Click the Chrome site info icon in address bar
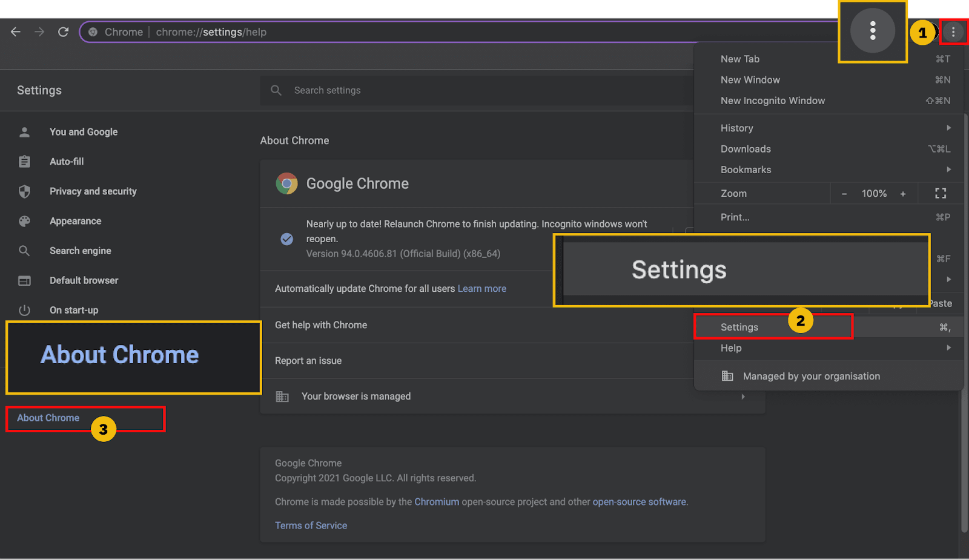The height and width of the screenshot is (560, 969). point(93,32)
